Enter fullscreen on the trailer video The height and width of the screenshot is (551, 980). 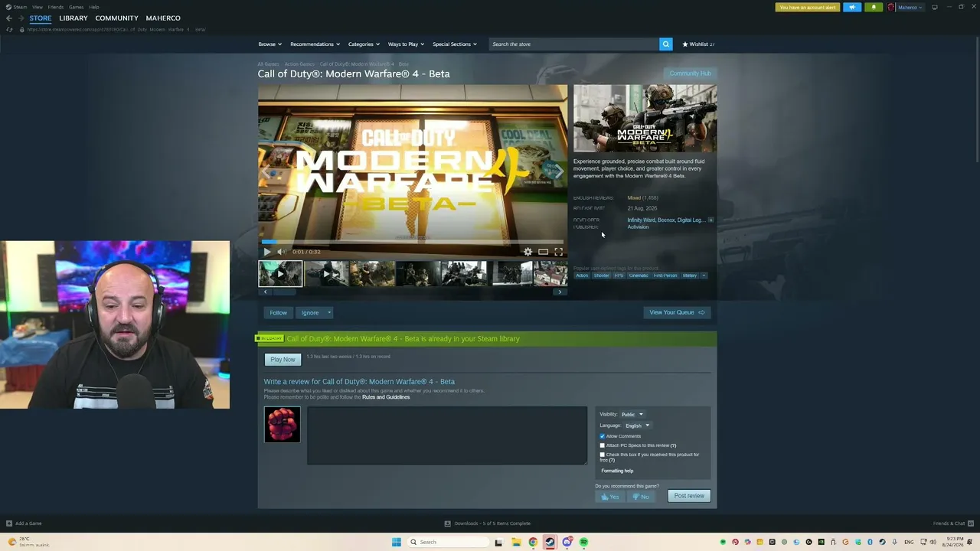(558, 252)
